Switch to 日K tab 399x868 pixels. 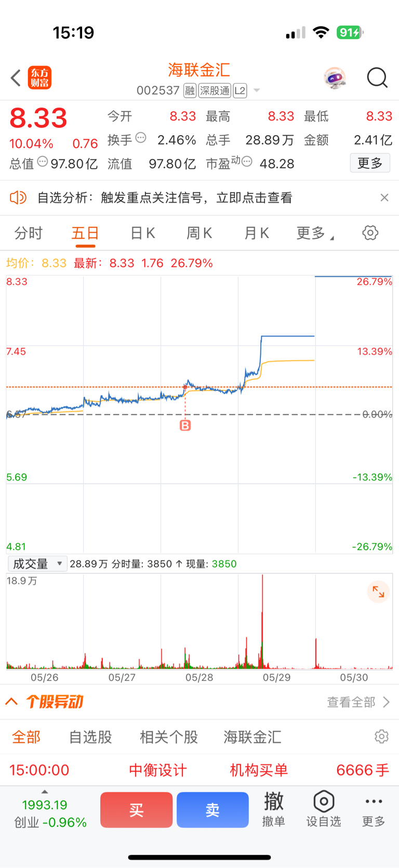[x=142, y=233]
